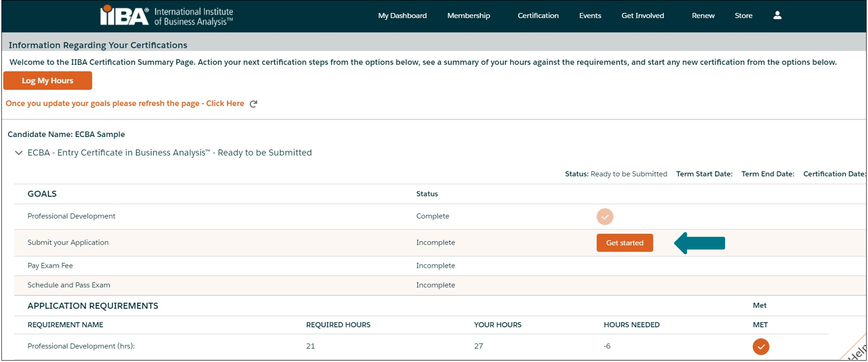Open the Store link

click(744, 16)
